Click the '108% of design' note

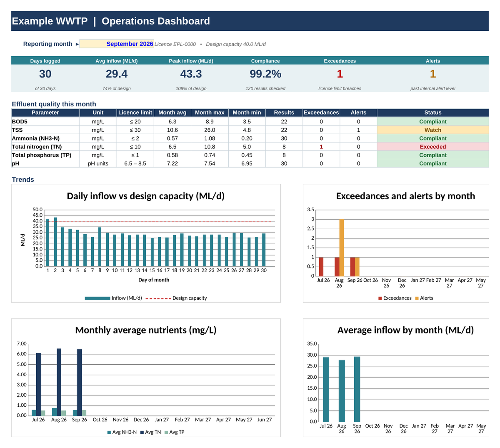(x=191, y=88)
